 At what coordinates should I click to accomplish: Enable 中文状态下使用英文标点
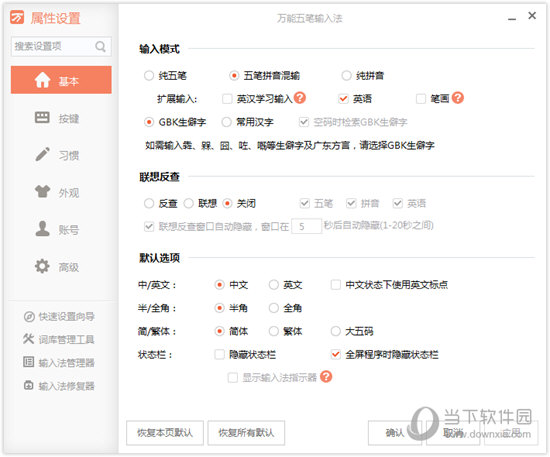click(336, 285)
